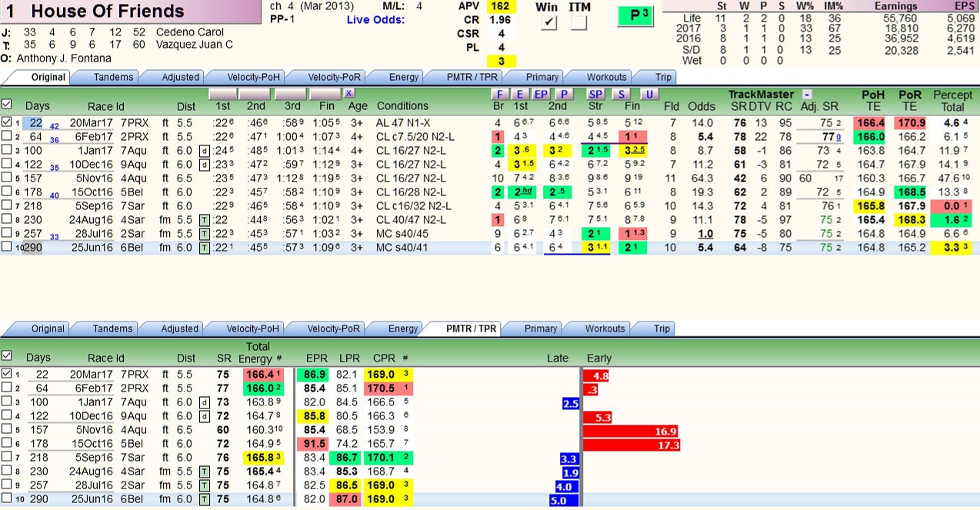Toggle select-all checkbox in PMTR/TPR grid header
980x510 pixels.
[7, 355]
